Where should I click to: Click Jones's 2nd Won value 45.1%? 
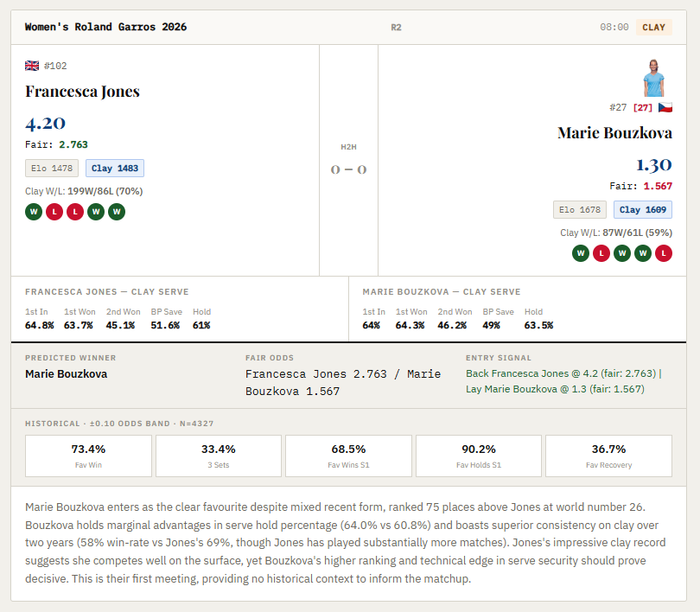pos(120,325)
